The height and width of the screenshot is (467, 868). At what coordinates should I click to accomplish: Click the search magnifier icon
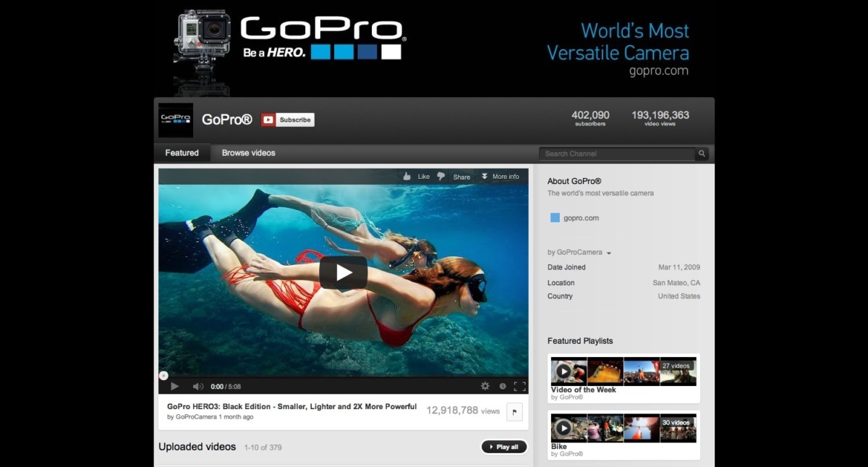click(x=702, y=153)
